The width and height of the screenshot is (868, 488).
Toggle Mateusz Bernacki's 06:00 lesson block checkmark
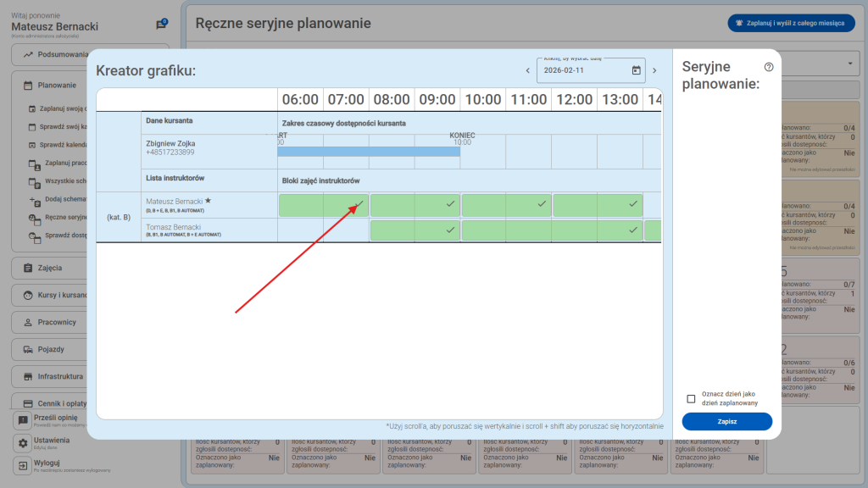(359, 204)
